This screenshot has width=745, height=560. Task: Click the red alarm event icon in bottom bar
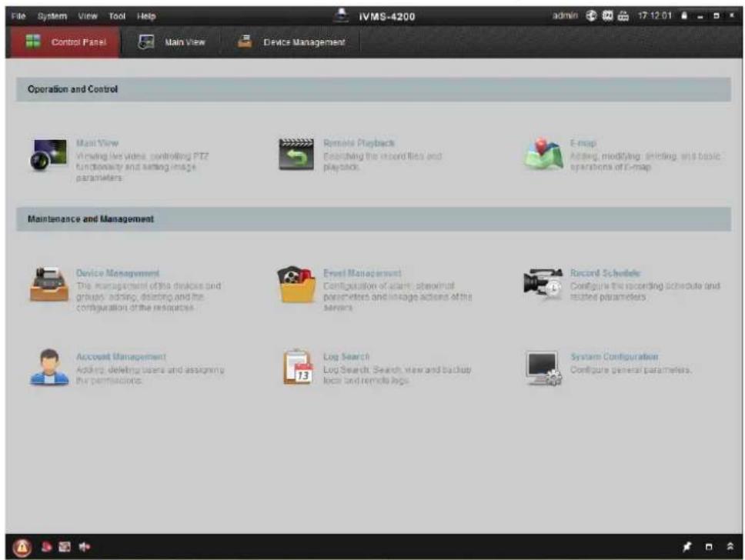tap(46, 547)
